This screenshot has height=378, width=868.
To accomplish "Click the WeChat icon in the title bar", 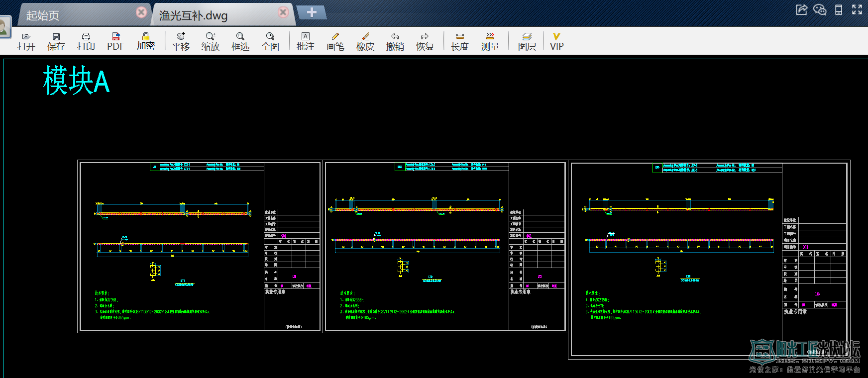I will (x=820, y=9).
